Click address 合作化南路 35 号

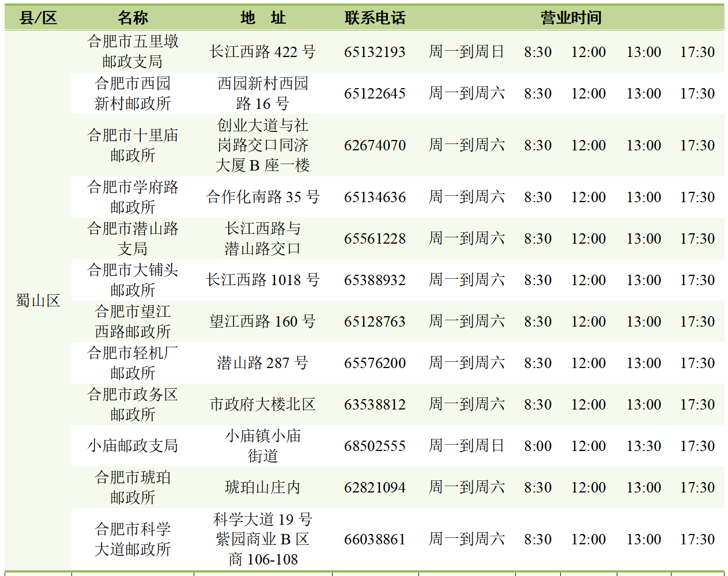[x=263, y=197]
